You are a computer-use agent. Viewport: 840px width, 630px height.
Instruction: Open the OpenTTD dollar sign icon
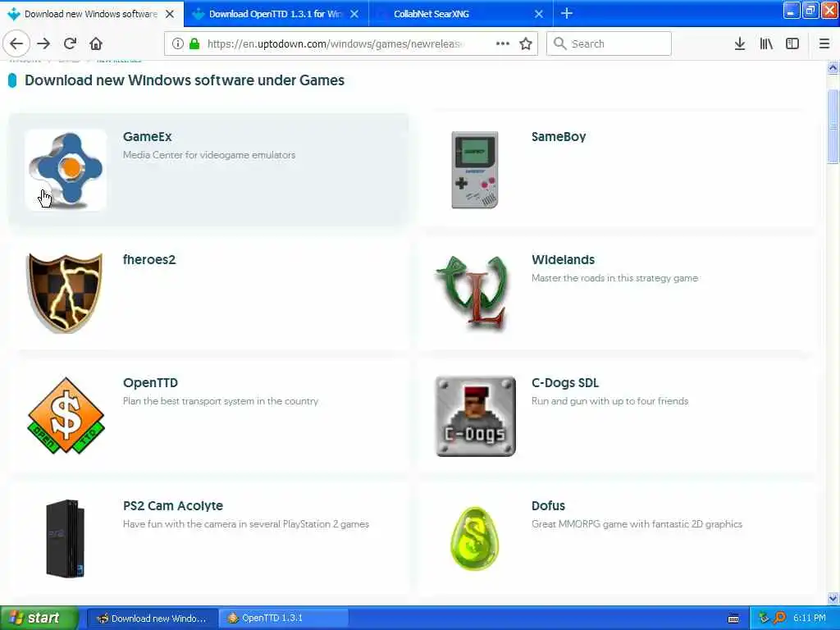[66, 416]
